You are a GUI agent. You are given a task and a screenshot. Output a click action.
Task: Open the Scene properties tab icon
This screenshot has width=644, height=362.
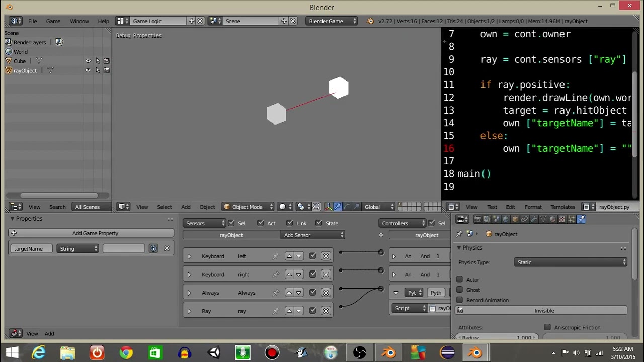496,219
